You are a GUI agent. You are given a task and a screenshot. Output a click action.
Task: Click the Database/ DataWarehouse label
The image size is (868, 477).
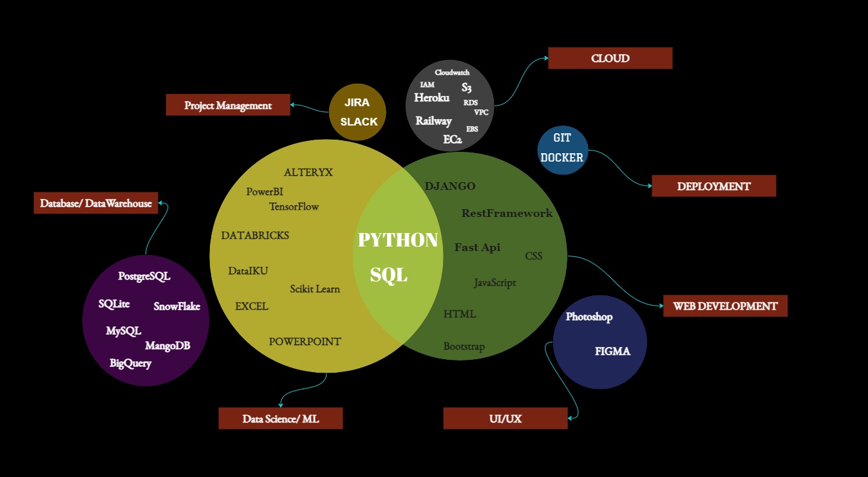tap(96, 203)
